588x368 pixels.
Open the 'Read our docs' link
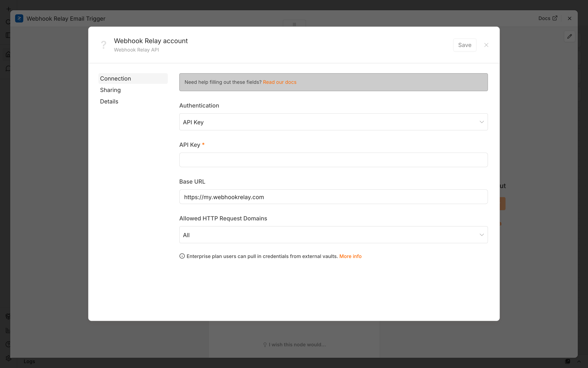[280, 82]
